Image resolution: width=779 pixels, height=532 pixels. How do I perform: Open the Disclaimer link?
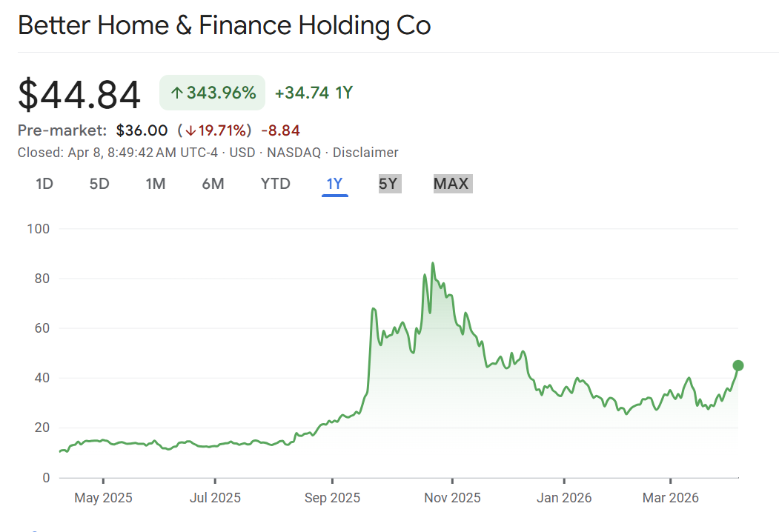pos(365,153)
